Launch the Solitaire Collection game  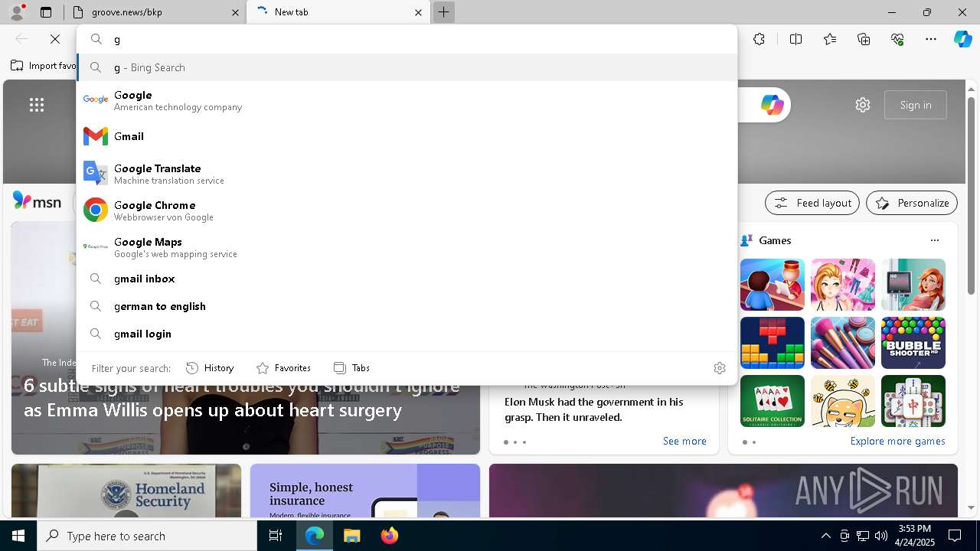pos(773,401)
